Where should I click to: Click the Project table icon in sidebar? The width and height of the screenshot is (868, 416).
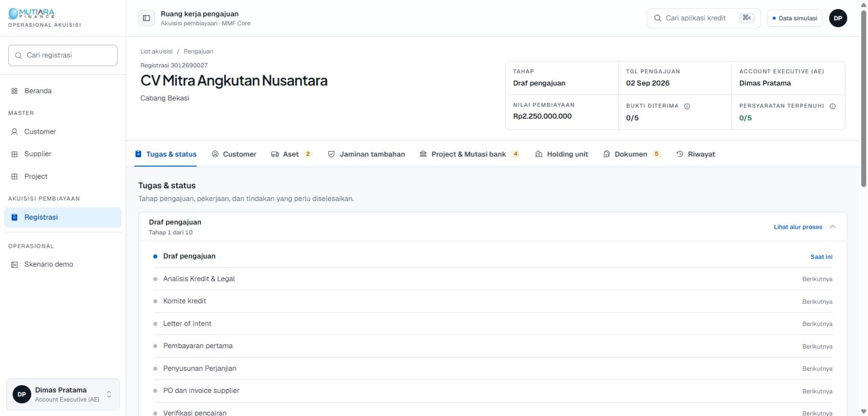[14, 176]
